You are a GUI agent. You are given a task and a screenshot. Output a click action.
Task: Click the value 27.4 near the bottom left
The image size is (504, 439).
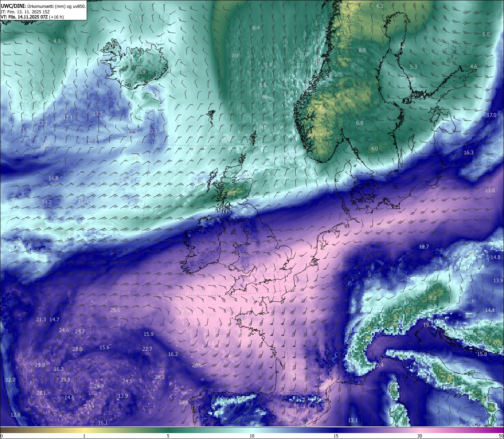(89, 406)
